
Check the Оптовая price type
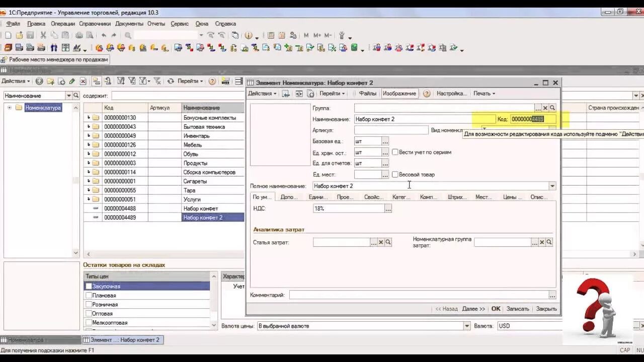point(89,313)
